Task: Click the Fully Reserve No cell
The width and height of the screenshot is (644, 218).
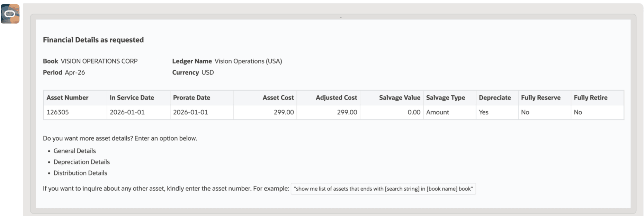Action: coord(544,112)
